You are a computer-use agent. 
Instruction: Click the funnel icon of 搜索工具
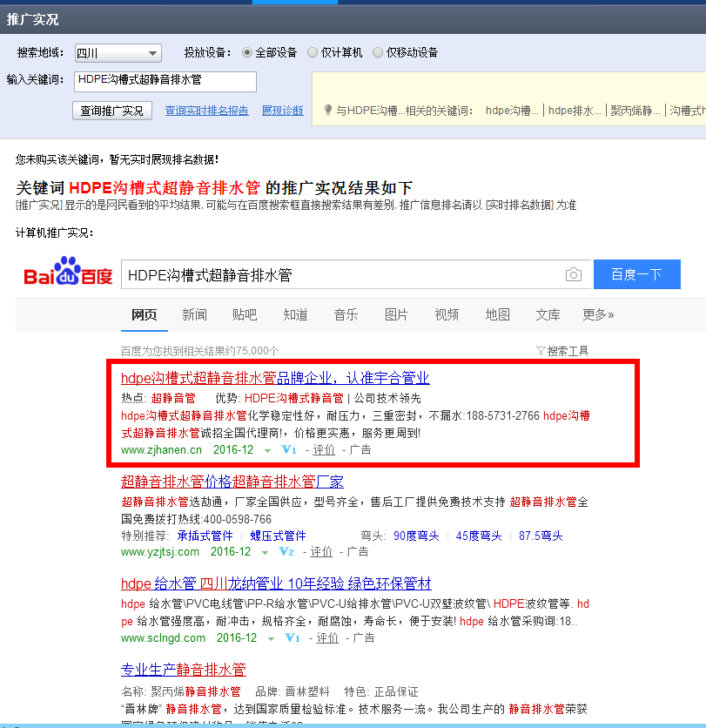pyautogui.click(x=541, y=351)
